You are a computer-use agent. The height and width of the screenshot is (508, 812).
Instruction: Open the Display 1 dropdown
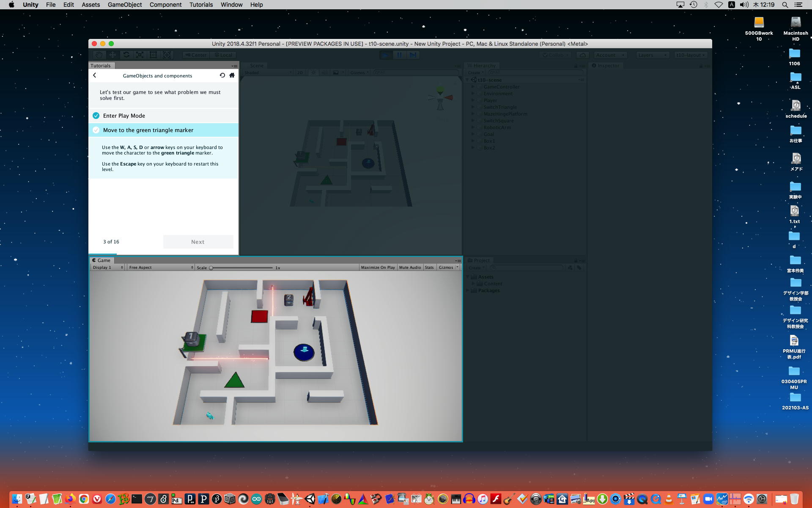[108, 268]
